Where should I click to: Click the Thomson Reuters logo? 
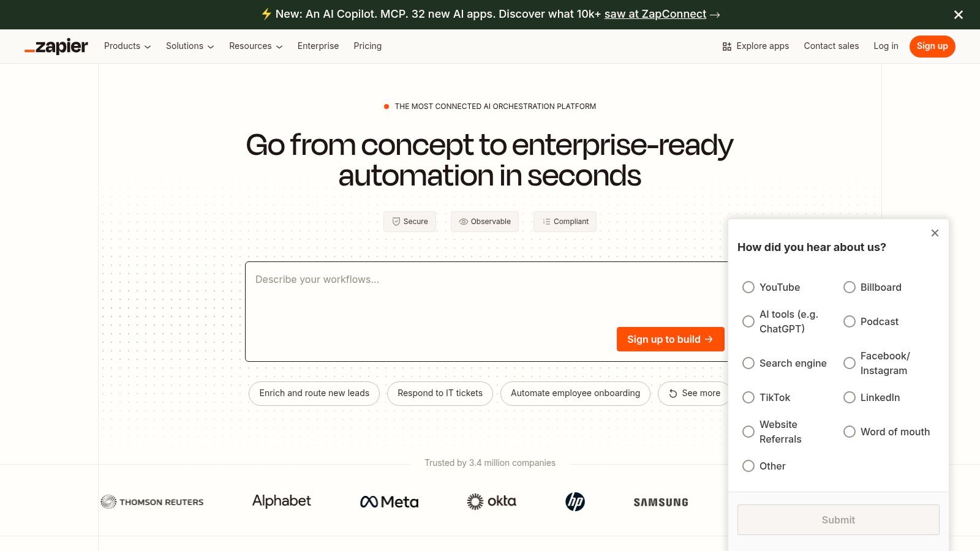pyautogui.click(x=152, y=502)
